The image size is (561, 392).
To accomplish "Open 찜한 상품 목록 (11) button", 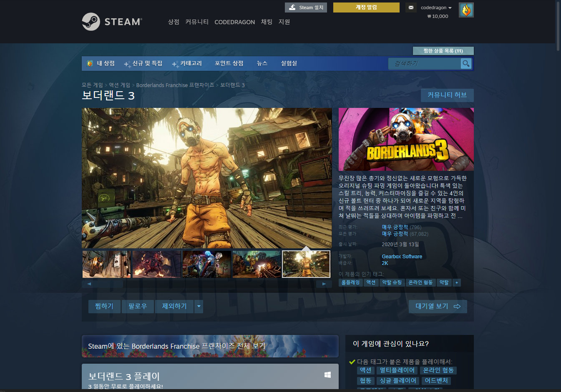I will 443,51.
